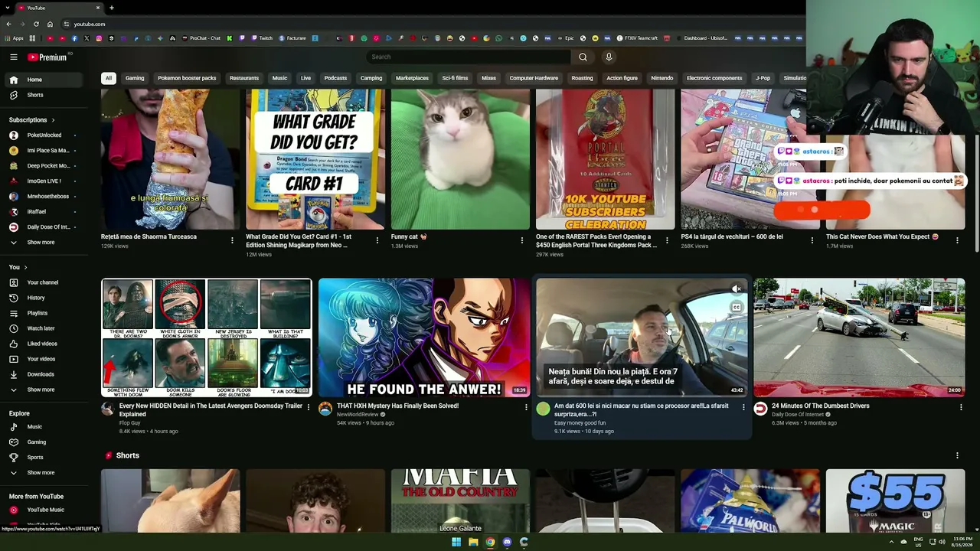
Task: Open options menu for HXH Mystery video
Action: (526, 407)
